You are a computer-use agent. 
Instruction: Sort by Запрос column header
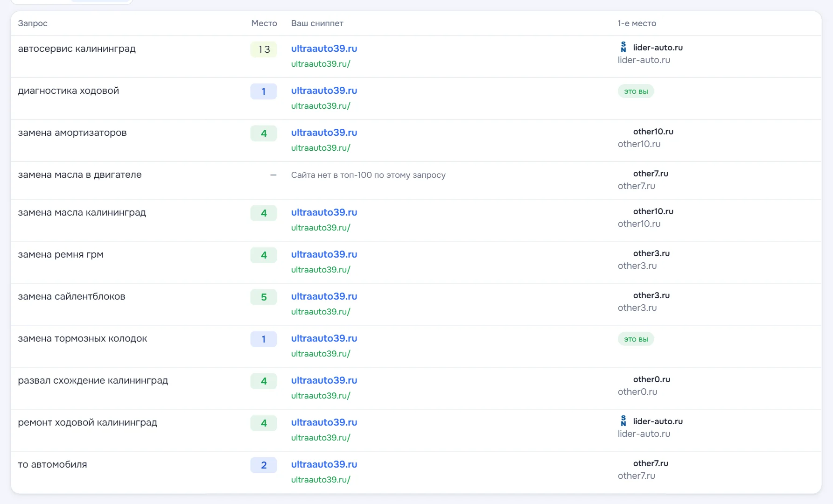click(x=33, y=23)
